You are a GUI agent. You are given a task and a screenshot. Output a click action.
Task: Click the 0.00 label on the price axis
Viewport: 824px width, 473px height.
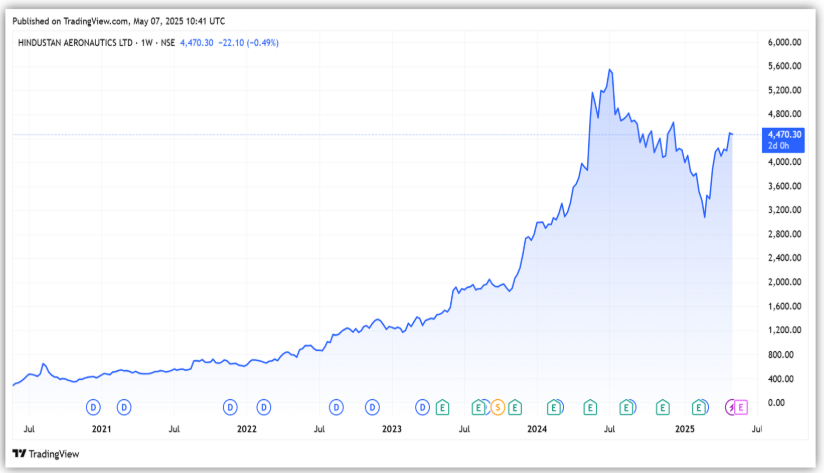pyautogui.click(x=775, y=403)
